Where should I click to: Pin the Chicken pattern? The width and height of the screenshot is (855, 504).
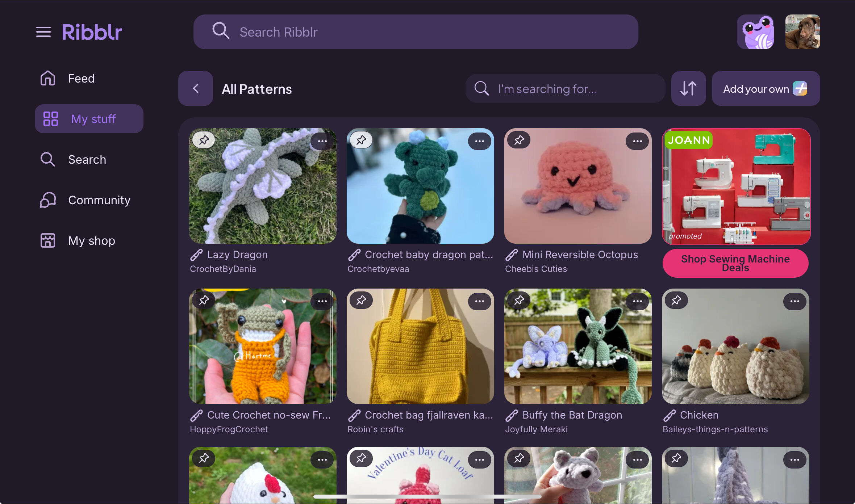[x=676, y=300]
